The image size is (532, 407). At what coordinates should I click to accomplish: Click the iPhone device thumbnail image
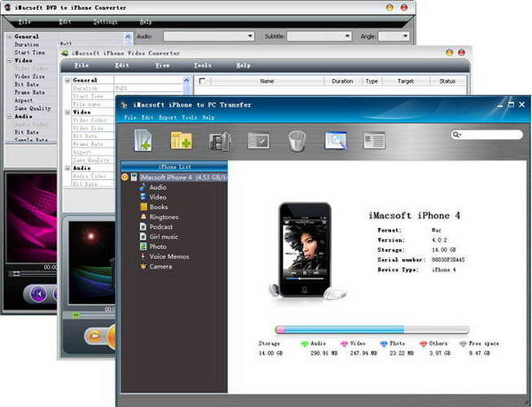[x=305, y=251]
